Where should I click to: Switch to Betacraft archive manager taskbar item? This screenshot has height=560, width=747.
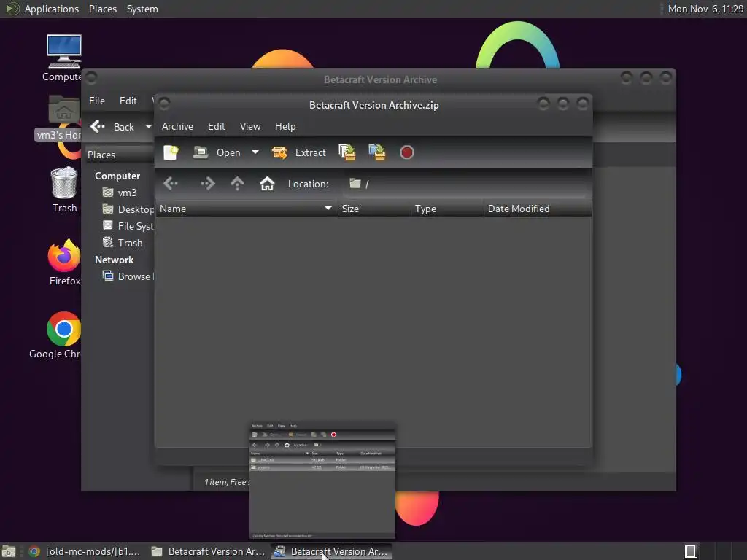(x=332, y=551)
